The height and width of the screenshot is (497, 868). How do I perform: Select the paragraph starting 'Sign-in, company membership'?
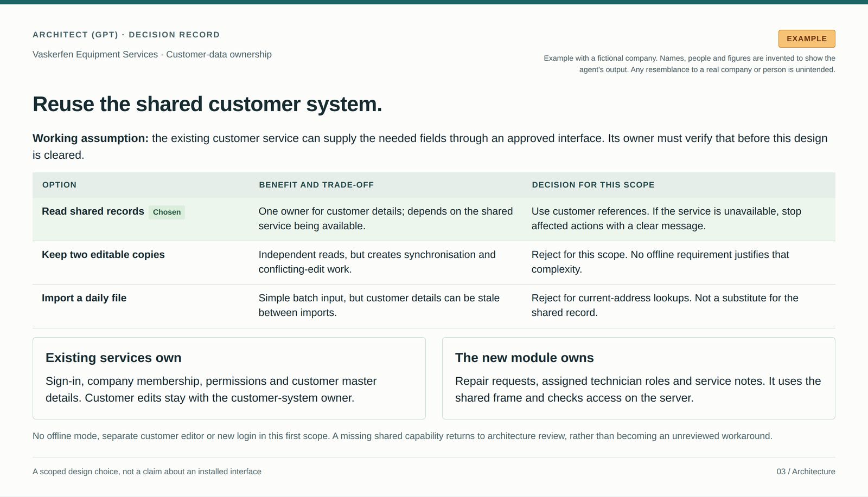(x=211, y=390)
